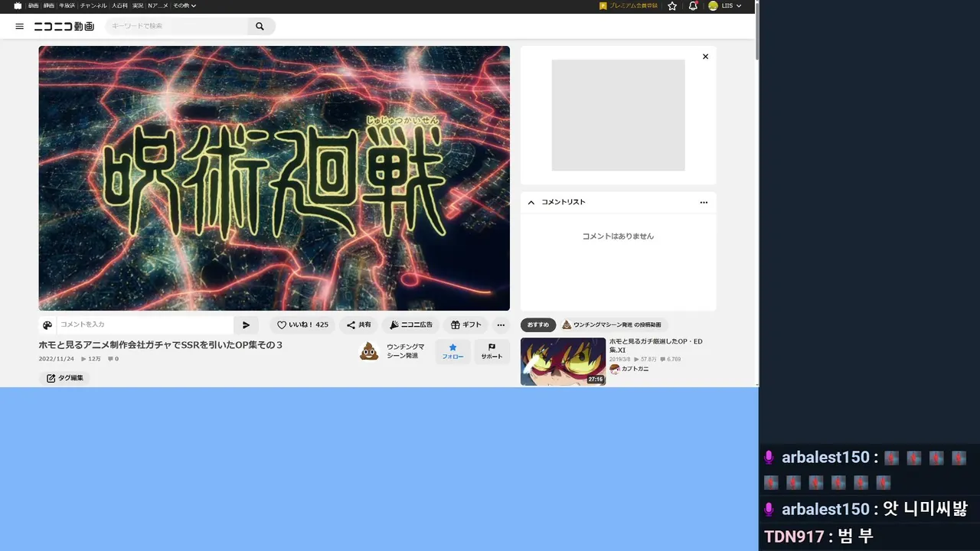The height and width of the screenshot is (551, 980).
Task: Collapse the コメントリスト panel chevron
Action: (531, 202)
